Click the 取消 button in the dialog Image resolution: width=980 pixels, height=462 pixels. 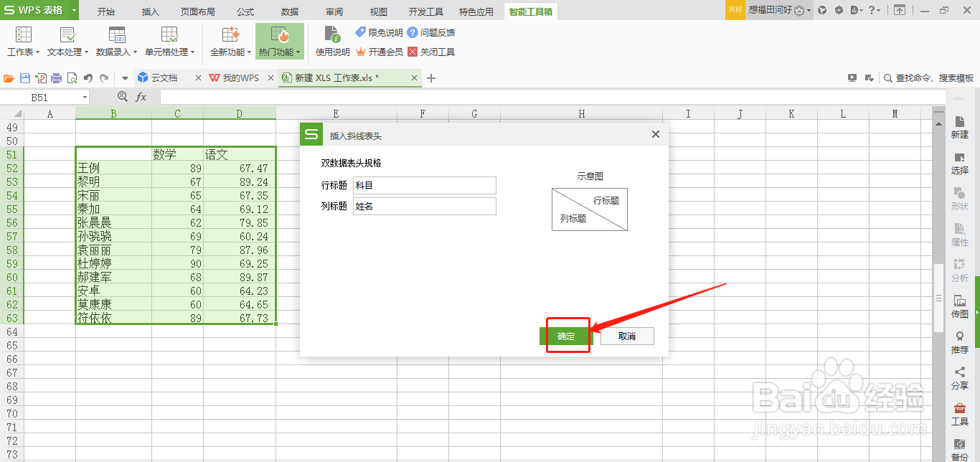coord(626,336)
